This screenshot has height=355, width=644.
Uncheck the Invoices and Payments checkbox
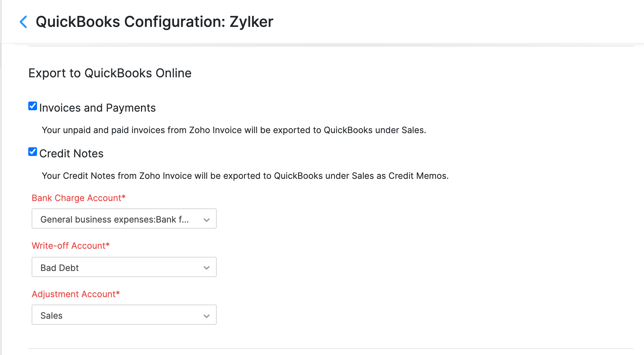click(33, 106)
